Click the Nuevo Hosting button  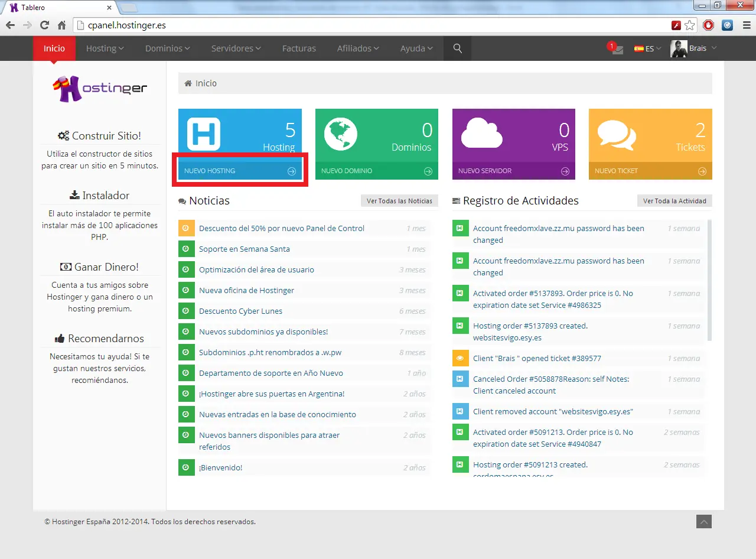point(240,171)
